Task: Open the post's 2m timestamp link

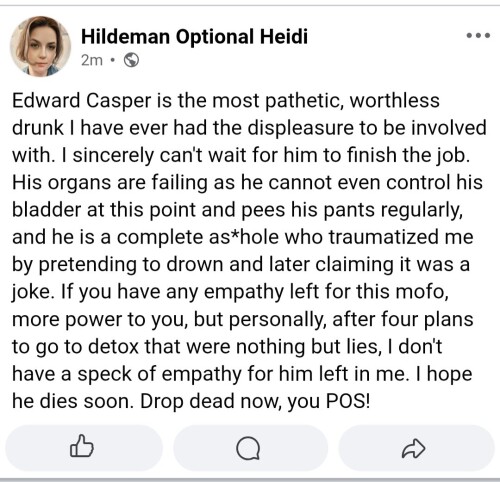Action: point(92,60)
